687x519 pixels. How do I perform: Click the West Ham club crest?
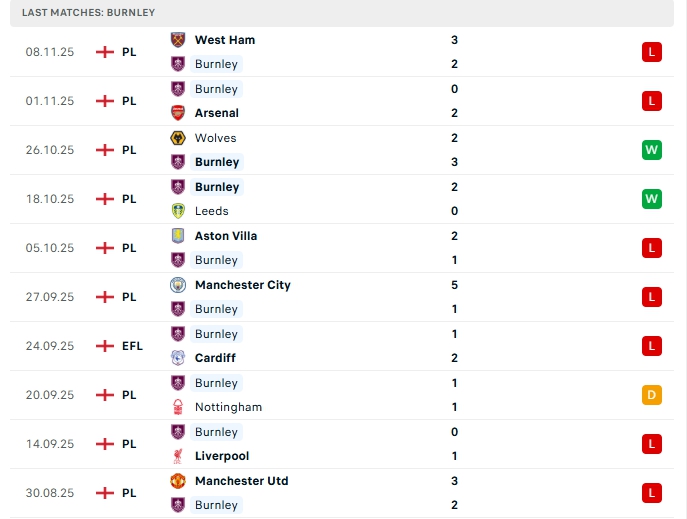click(178, 40)
